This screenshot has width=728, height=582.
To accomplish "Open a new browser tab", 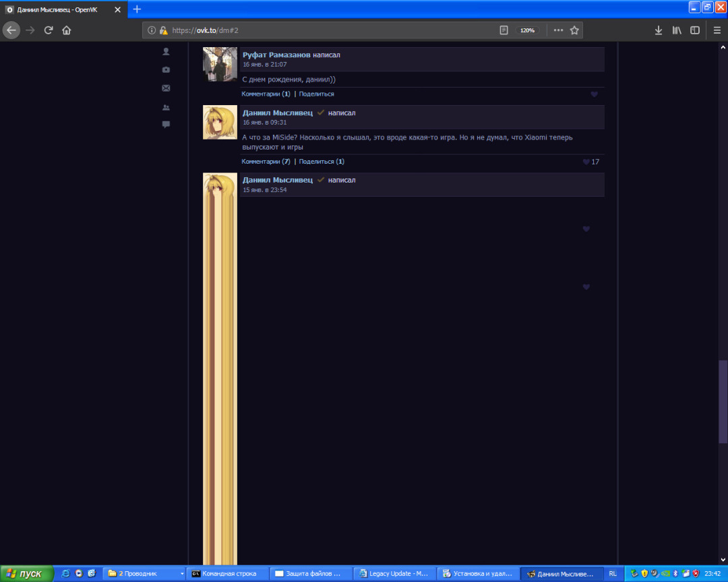I will pyautogui.click(x=137, y=9).
